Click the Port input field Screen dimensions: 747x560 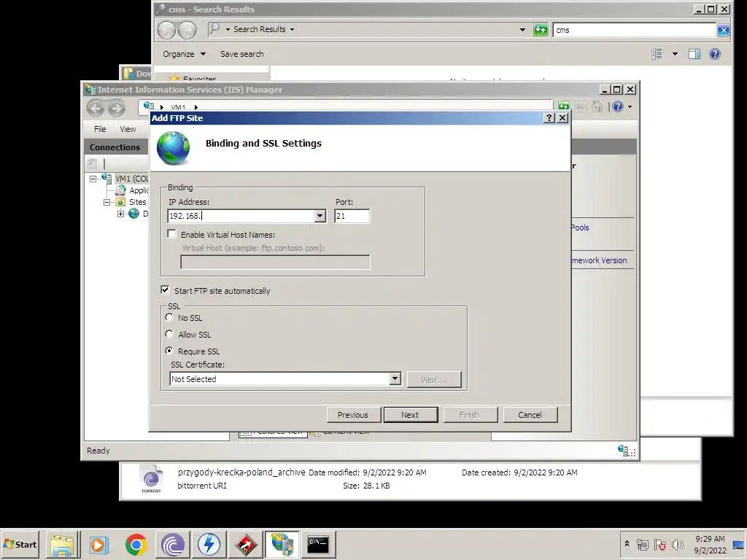pos(352,216)
